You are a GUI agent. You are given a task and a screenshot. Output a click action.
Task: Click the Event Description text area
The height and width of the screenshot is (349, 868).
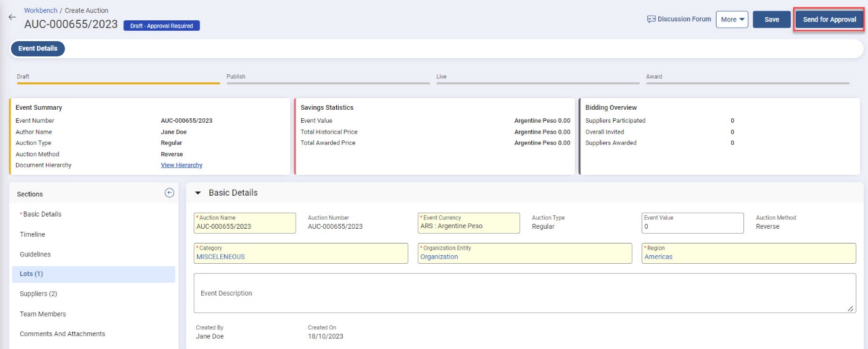click(524, 293)
